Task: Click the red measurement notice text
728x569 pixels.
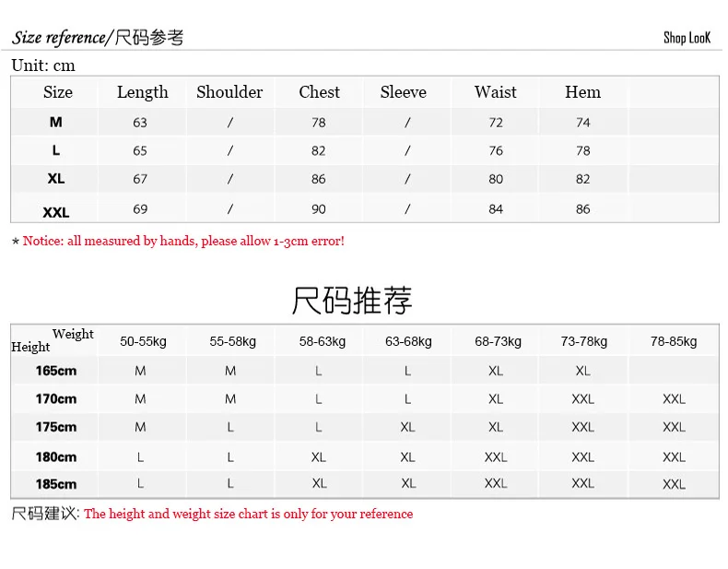Action: pos(183,241)
